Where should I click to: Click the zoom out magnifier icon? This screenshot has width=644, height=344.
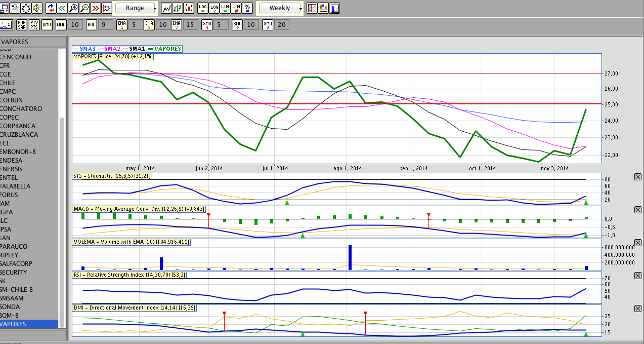[x=84, y=8]
